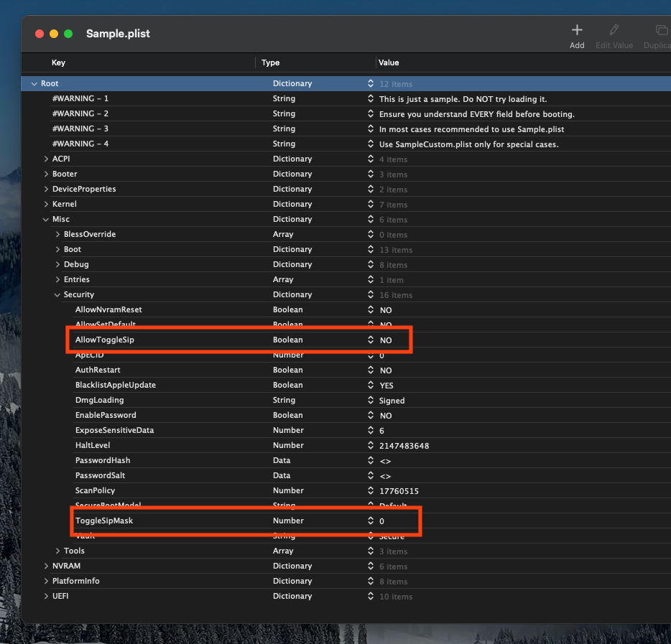Expand the Tools array

pos(57,551)
